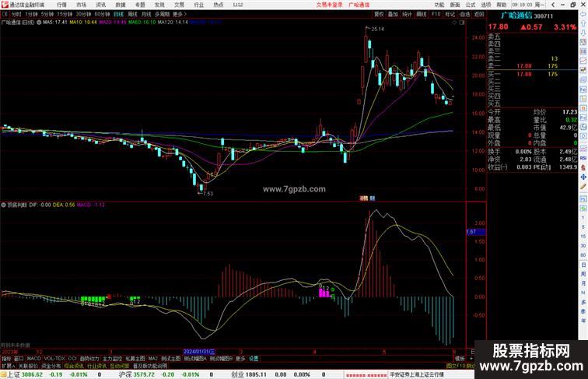Click the square window icon at chart top-right
588x379 pixels.
pos(462,23)
